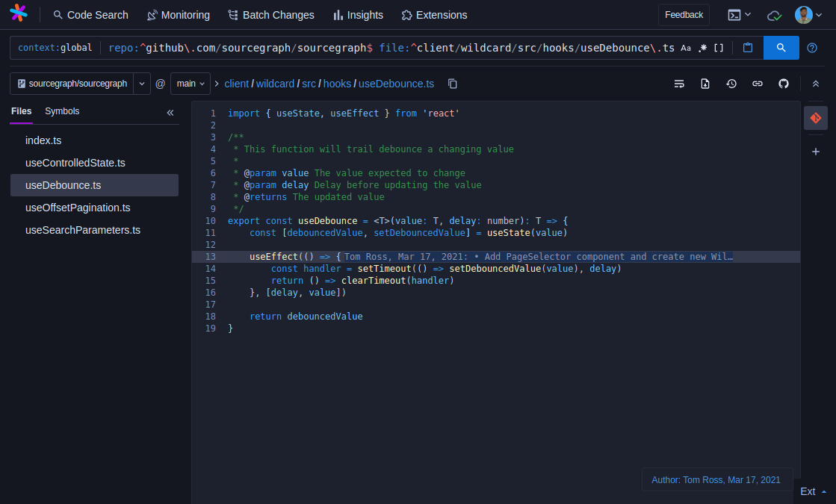836x504 pixels.
Task: Select the context:global search context
Action: click(x=55, y=48)
